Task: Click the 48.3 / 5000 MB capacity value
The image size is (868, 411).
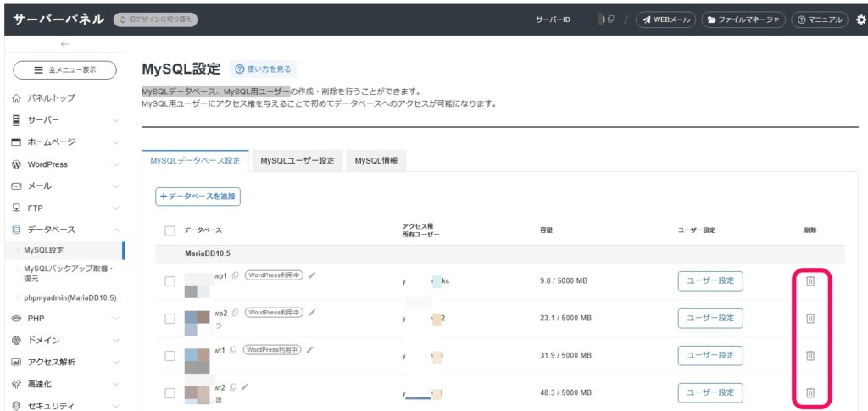Action: (564, 392)
